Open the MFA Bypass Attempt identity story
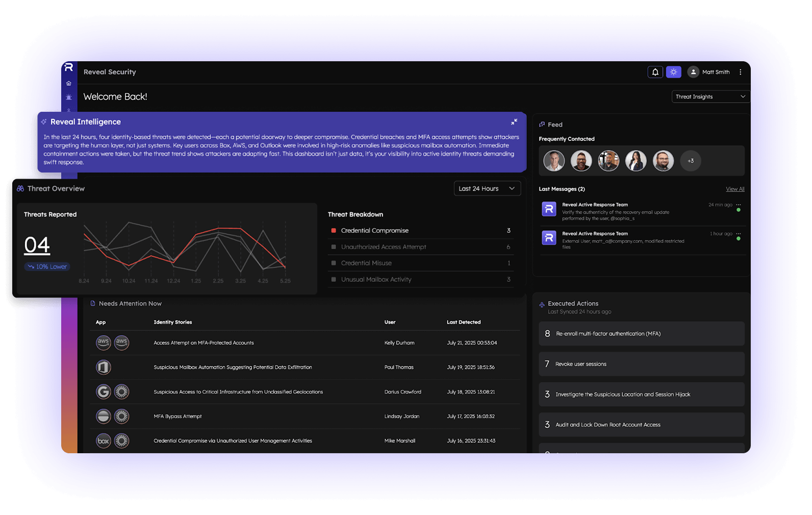This screenshot has width=812, height=515. [177, 416]
